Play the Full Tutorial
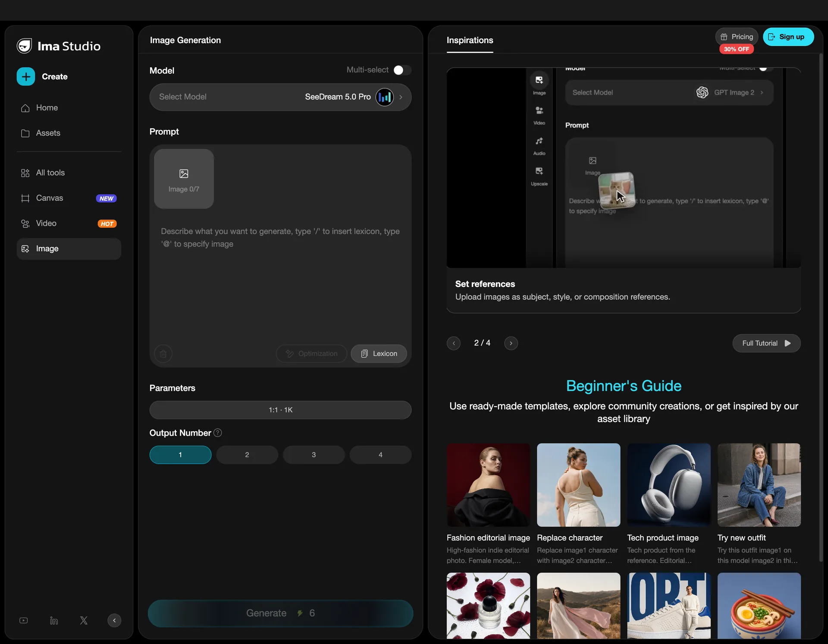The image size is (828, 644). tap(766, 343)
